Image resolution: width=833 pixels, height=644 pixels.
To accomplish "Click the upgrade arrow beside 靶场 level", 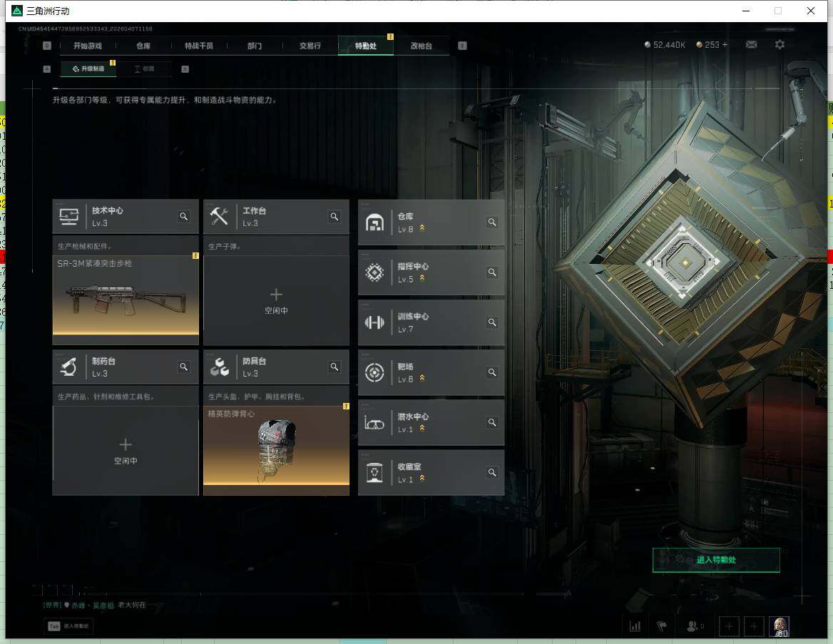I will pyautogui.click(x=422, y=378).
